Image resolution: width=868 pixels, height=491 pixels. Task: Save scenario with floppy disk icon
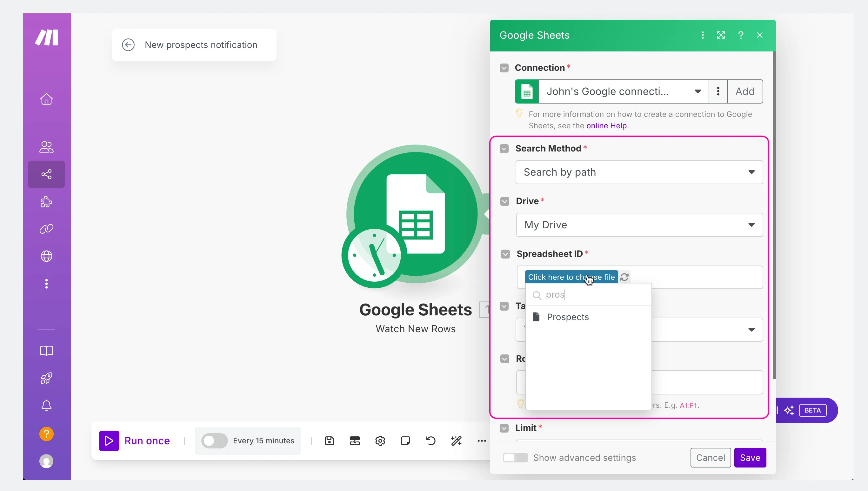tap(329, 441)
